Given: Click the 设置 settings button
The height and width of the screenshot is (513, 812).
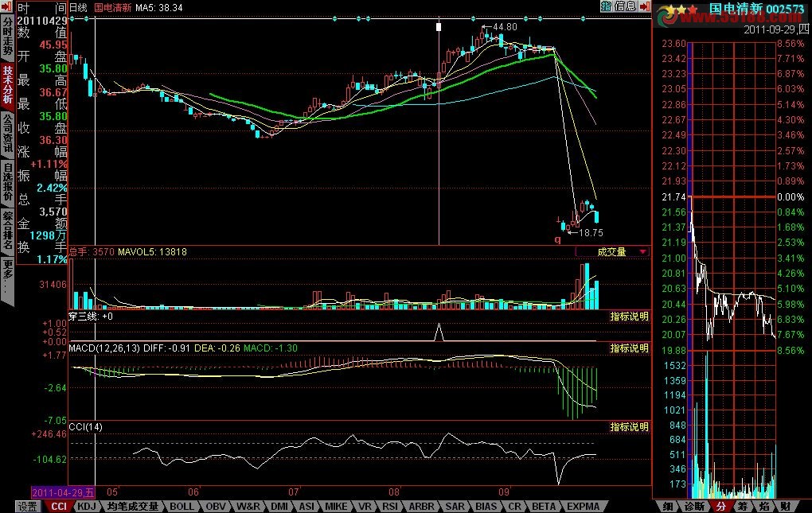Looking at the screenshot, I should (x=28, y=507).
